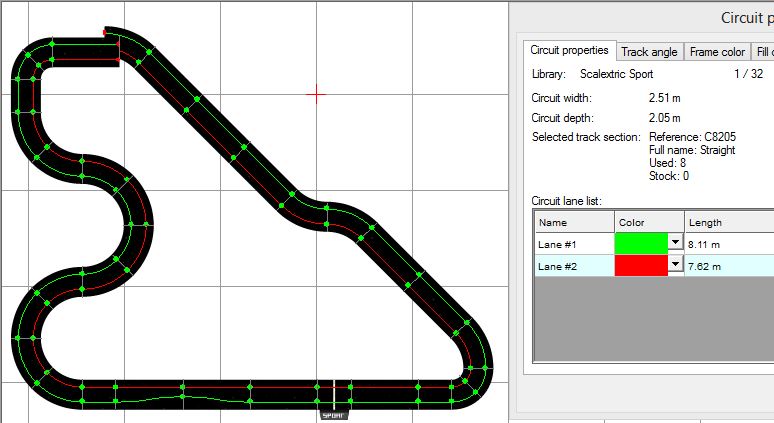Select the Circuit properties tab

[569, 51]
